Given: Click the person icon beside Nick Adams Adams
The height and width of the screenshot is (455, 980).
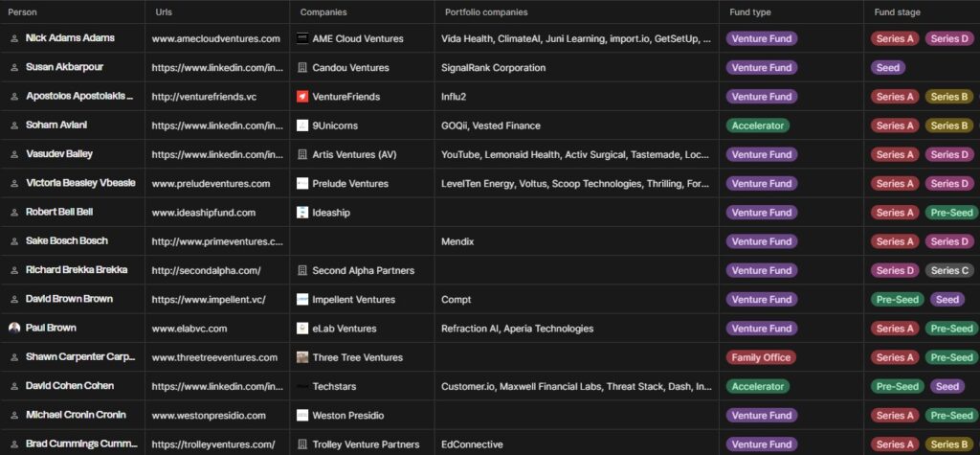Looking at the screenshot, I should (14, 39).
